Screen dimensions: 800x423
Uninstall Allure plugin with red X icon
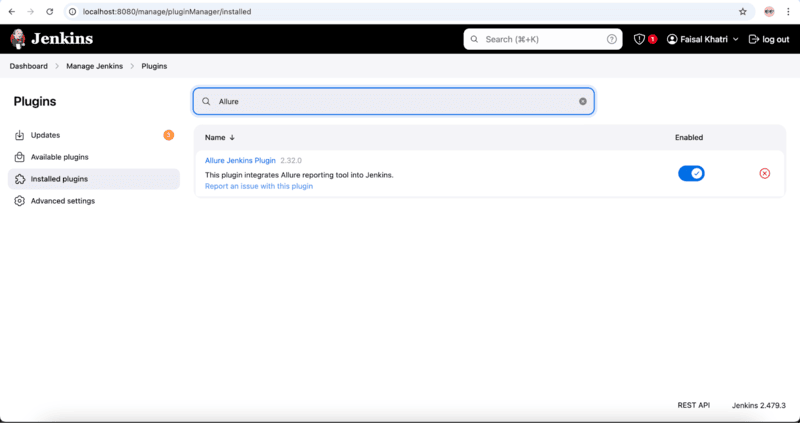764,173
